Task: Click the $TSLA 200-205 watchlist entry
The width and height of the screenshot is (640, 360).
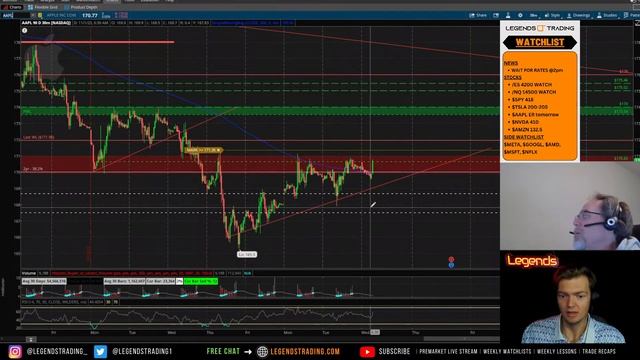Action: 530,107
